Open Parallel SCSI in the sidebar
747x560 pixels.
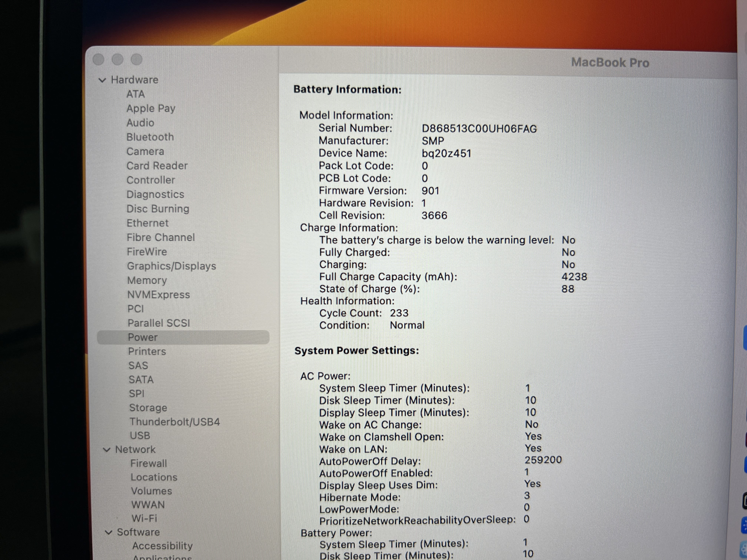tap(159, 323)
